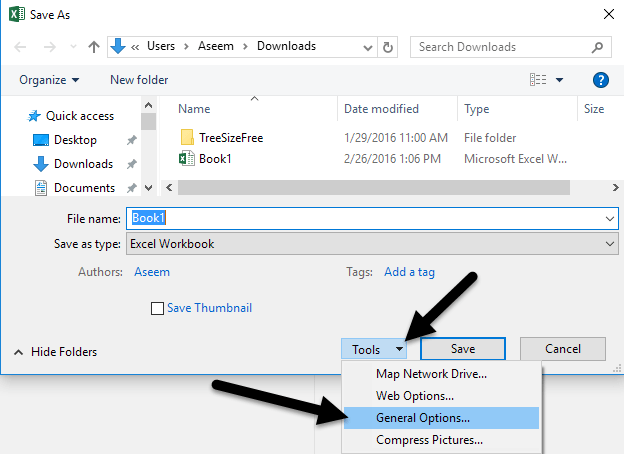Click the Cancel button
This screenshot has width=624, height=454.
[x=563, y=349]
